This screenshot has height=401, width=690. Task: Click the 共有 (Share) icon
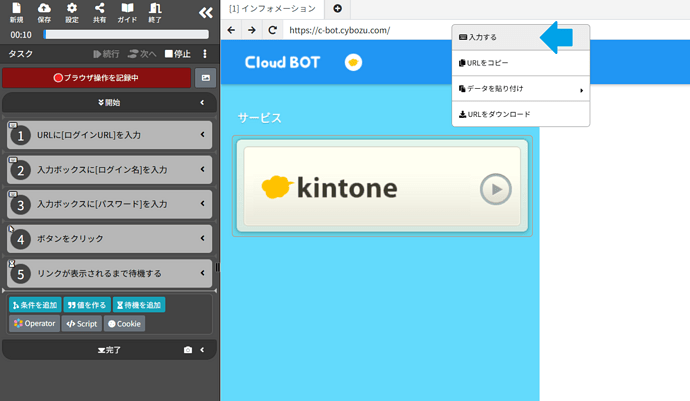click(99, 12)
